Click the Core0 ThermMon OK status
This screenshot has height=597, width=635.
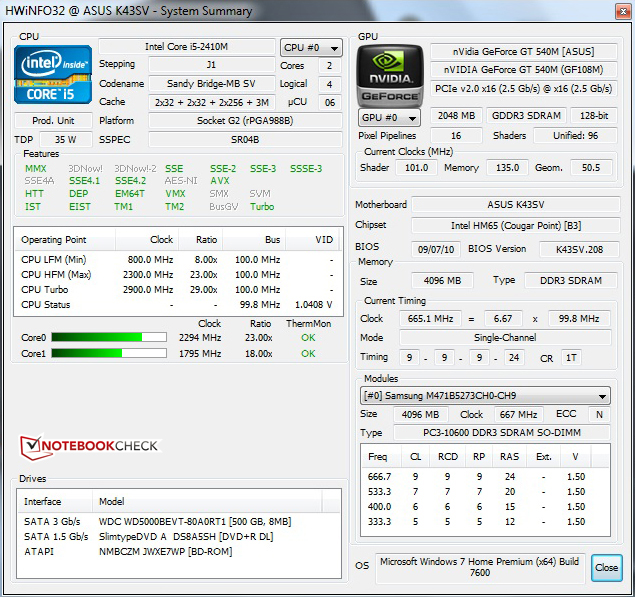(308, 337)
